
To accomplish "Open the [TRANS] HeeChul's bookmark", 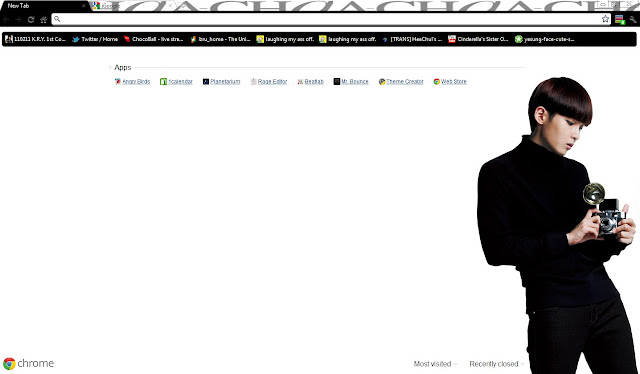I will [412, 39].
